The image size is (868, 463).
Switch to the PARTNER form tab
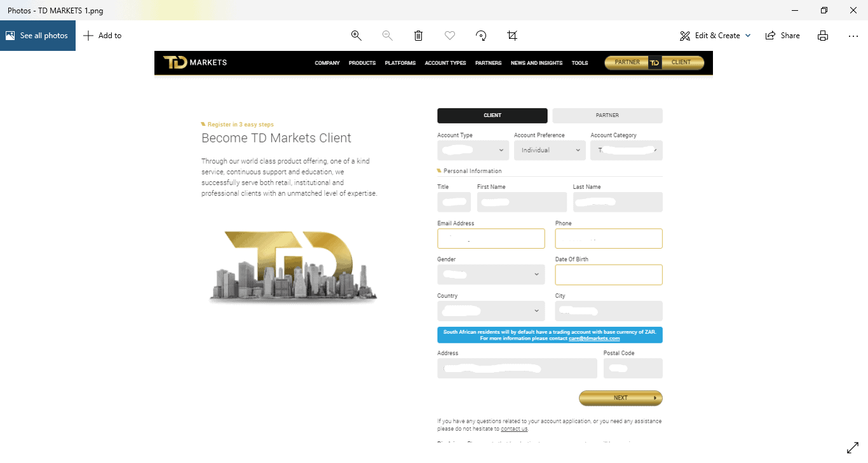tap(607, 115)
